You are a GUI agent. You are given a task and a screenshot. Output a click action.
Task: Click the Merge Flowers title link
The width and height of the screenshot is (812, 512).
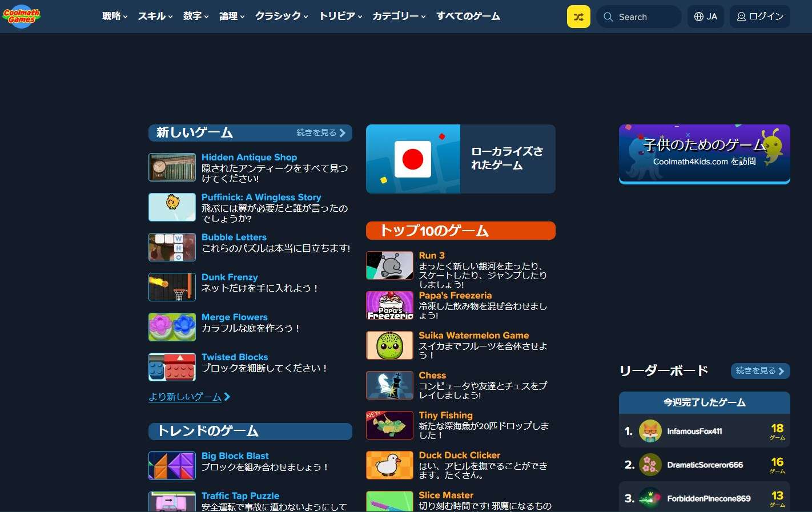click(x=234, y=317)
